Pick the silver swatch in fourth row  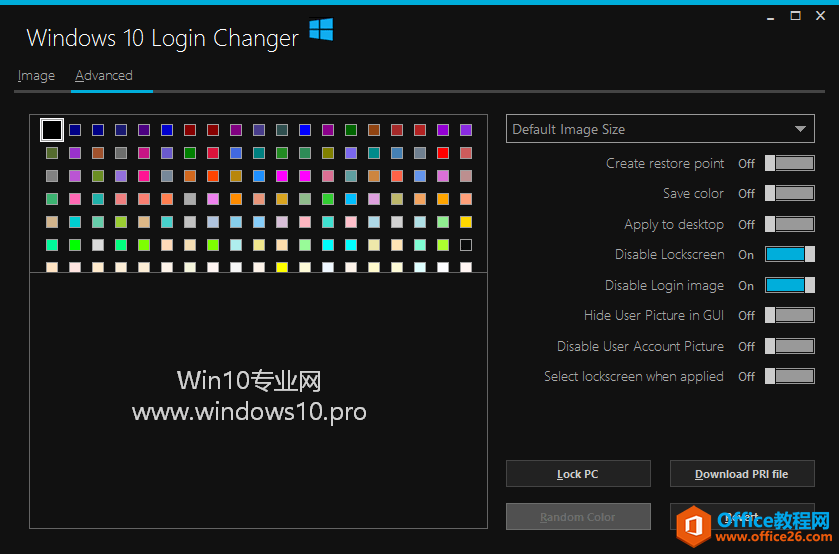click(x=190, y=199)
